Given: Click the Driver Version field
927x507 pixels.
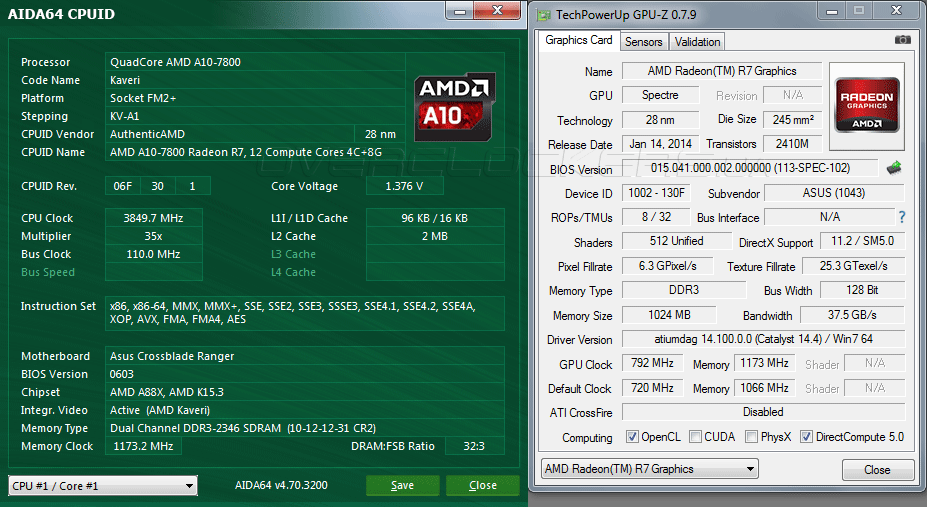Looking at the screenshot, I should click(763, 339).
